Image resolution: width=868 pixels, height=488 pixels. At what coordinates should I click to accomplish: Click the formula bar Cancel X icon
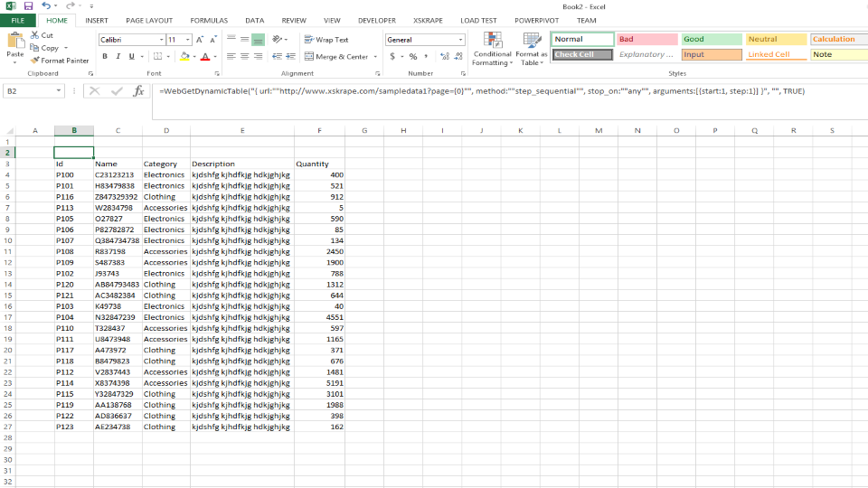coord(95,90)
